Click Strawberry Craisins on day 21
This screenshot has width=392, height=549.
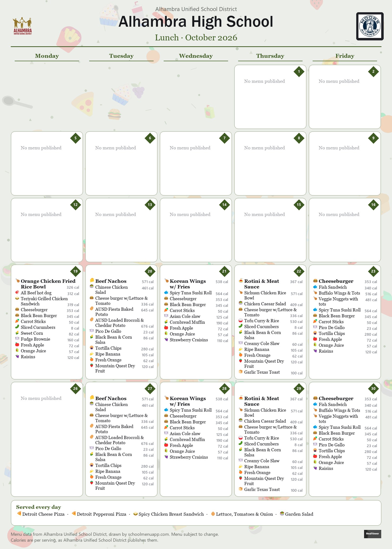189,340
